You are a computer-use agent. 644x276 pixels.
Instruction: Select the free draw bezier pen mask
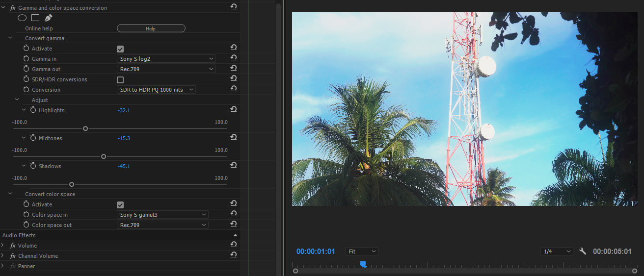tap(48, 18)
